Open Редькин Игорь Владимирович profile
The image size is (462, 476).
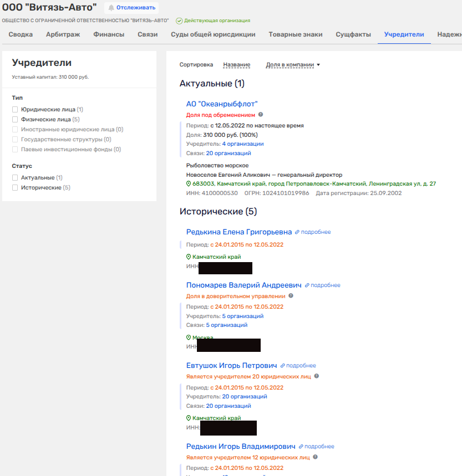[x=240, y=446]
